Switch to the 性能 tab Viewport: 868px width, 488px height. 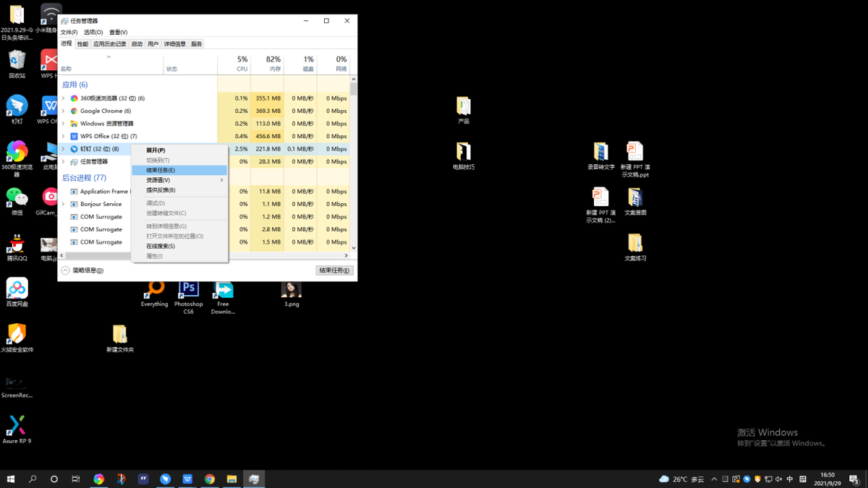pyautogui.click(x=82, y=44)
